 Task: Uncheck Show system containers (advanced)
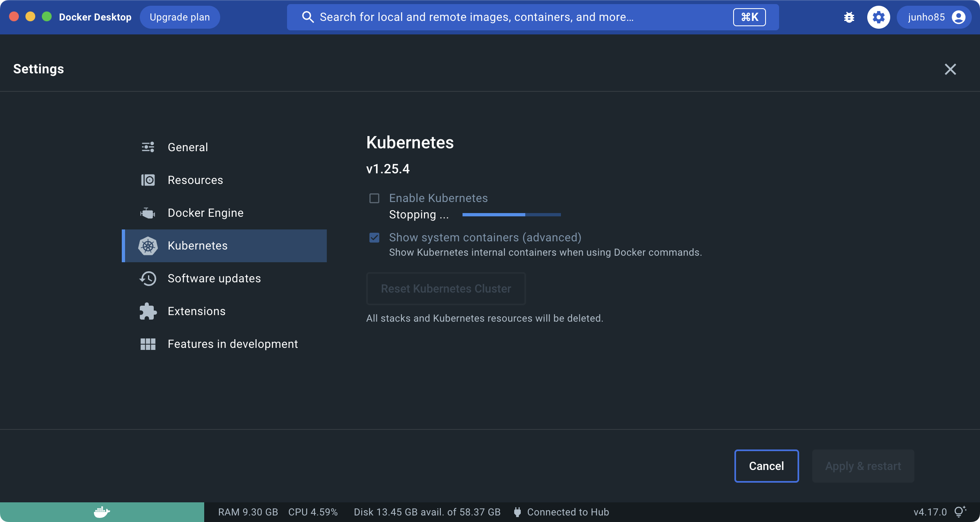point(374,238)
